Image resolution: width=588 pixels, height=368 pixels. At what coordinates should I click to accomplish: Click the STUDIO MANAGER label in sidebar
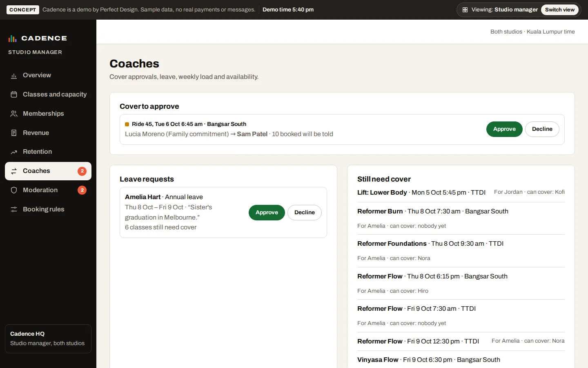point(35,52)
